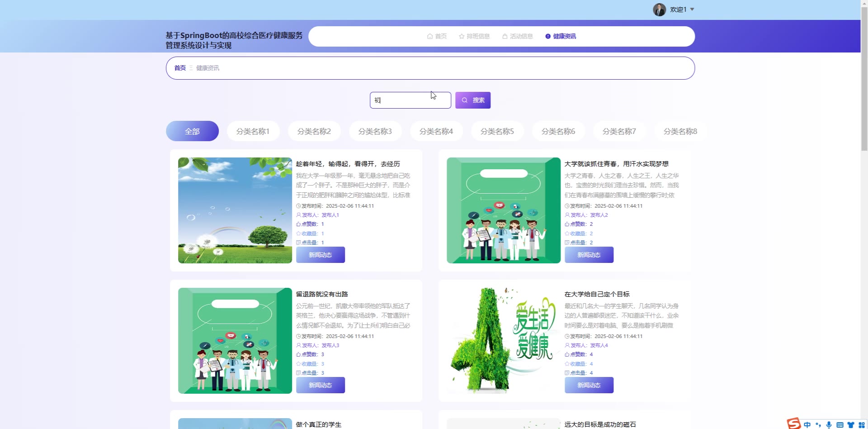Image resolution: width=868 pixels, height=429 pixels.
Task: Click favorite star icon on 留退路就没有出路 card
Action: 298,364
